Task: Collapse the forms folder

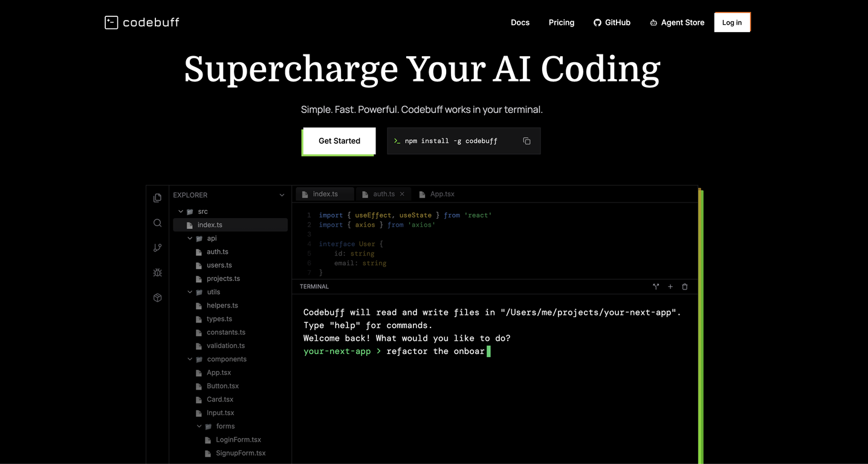Action: click(x=199, y=426)
